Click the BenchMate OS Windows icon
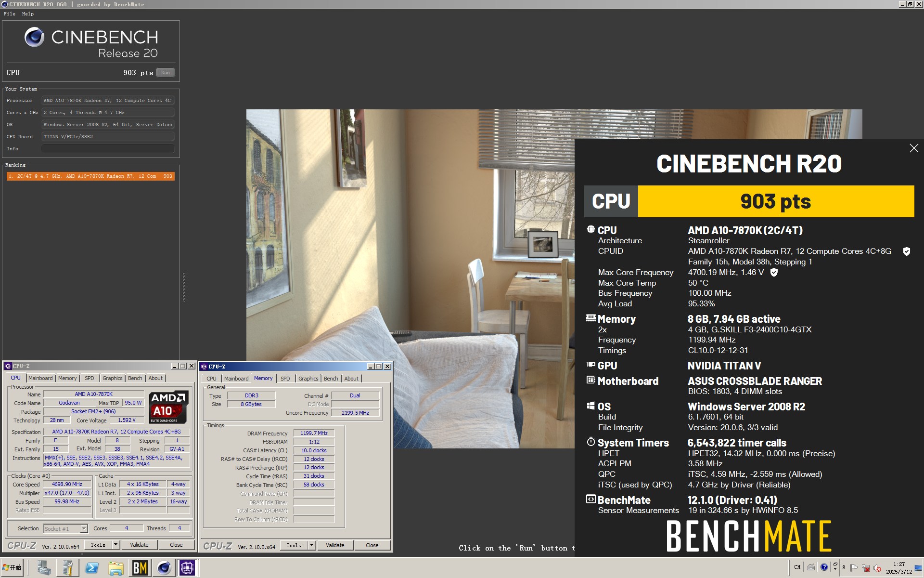This screenshot has height=578, width=924. 590,406
